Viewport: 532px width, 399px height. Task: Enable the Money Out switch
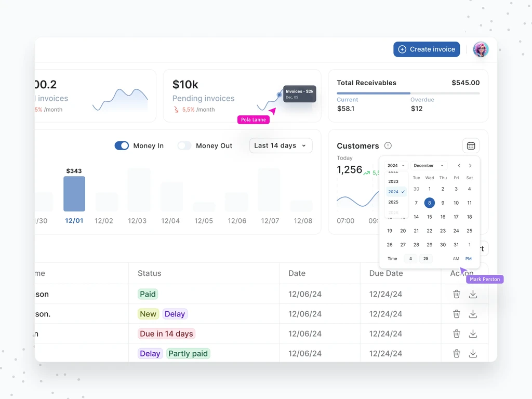184,145
